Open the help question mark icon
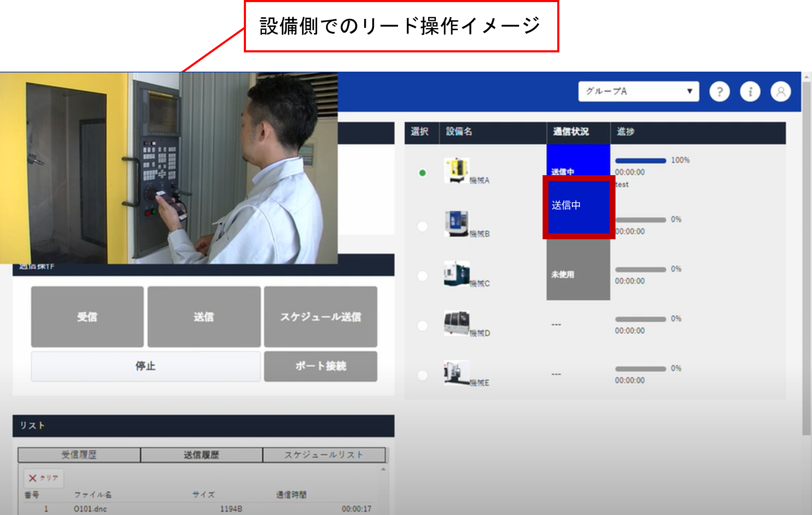The image size is (812, 515). coord(719,91)
